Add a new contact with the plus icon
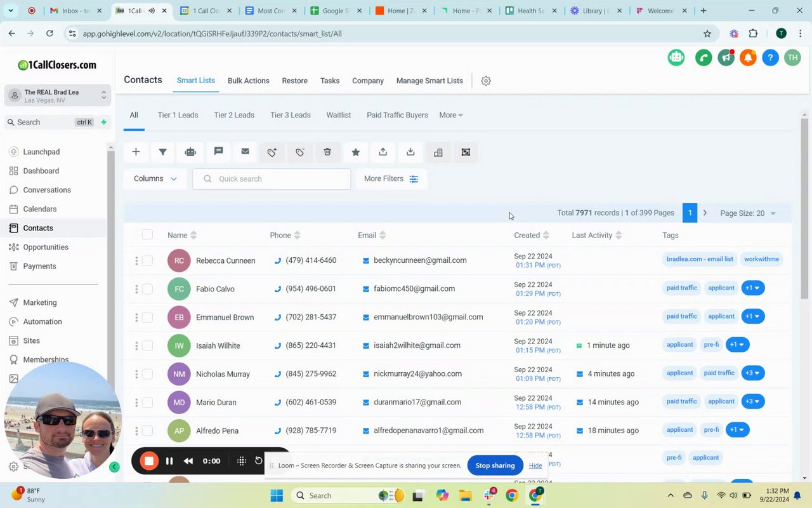The height and width of the screenshot is (508, 812). [x=136, y=152]
